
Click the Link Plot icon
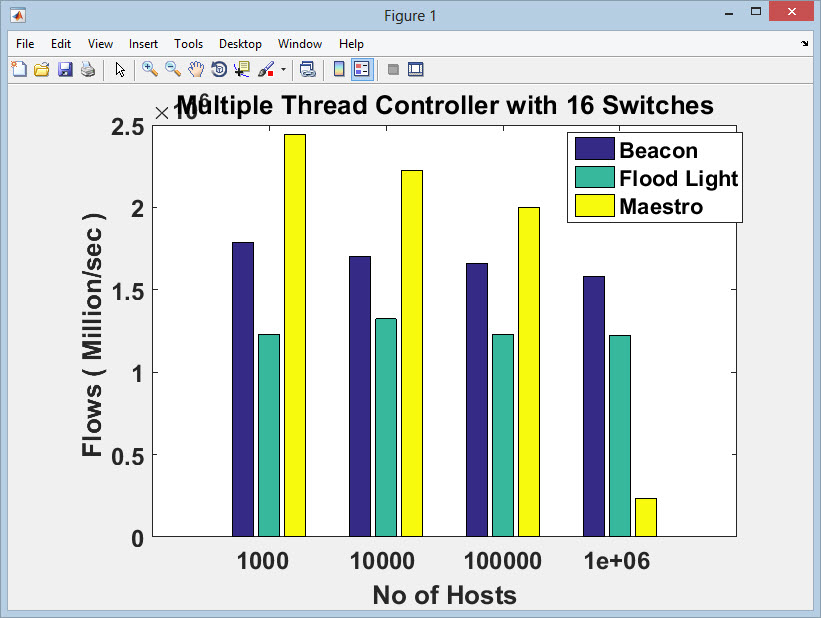(x=307, y=69)
